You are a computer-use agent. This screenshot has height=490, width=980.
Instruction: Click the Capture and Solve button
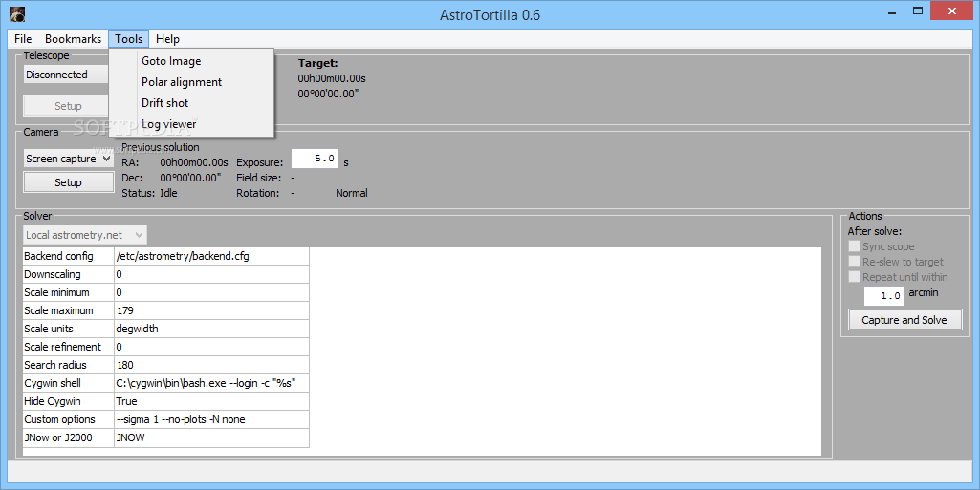click(x=904, y=320)
